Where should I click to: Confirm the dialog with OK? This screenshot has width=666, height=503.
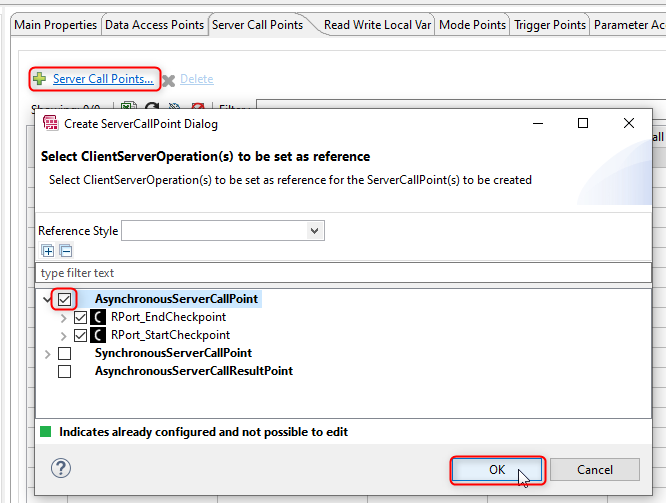[497, 470]
